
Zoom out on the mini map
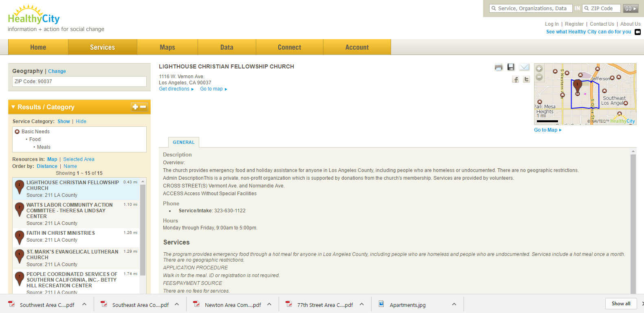(x=539, y=77)
